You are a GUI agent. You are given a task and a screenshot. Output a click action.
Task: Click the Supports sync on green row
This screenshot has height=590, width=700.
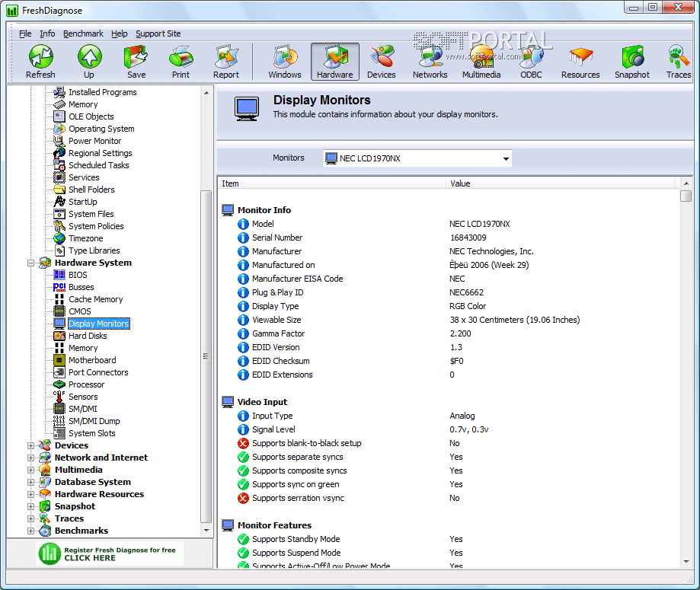[448, 484]
